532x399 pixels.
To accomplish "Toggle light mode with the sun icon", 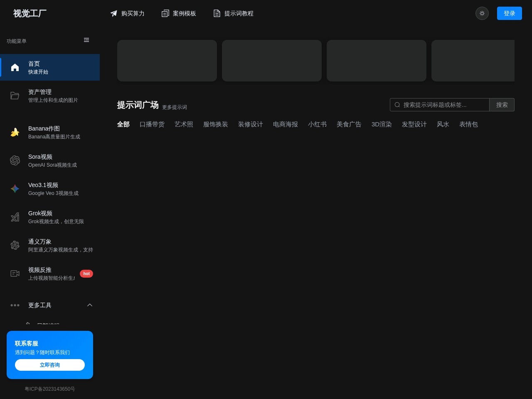I will click(x=482, y=13).
